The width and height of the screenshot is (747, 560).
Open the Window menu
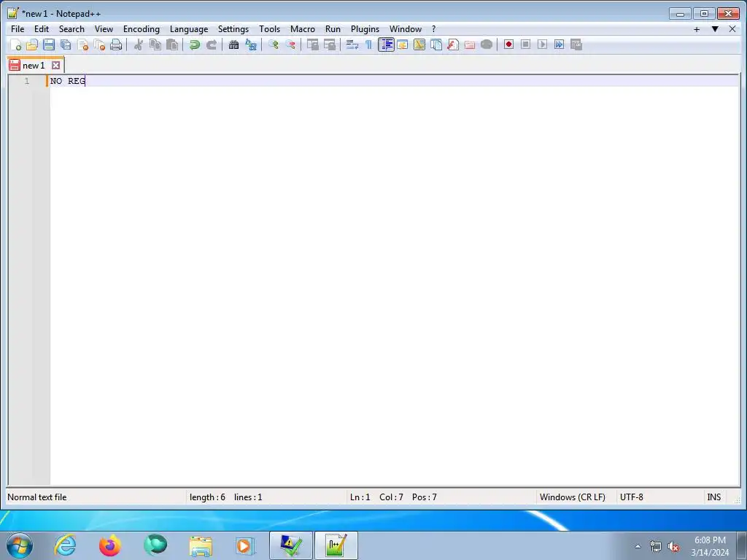[406, 29]
